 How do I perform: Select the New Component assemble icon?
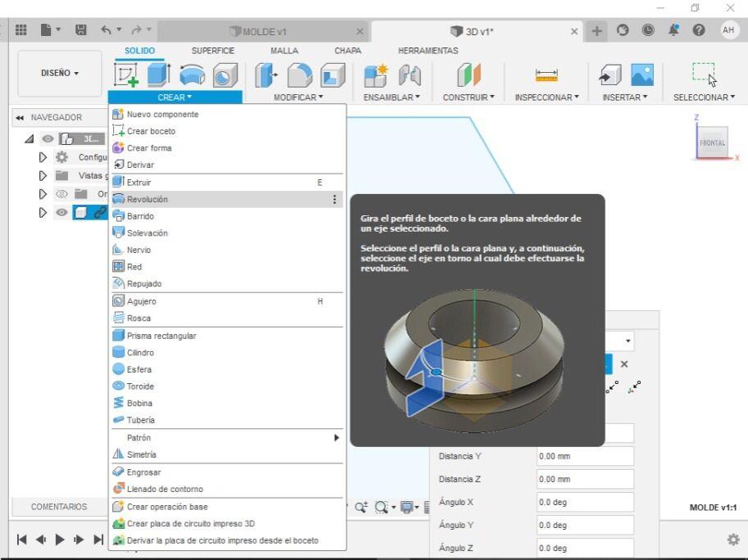376,75
